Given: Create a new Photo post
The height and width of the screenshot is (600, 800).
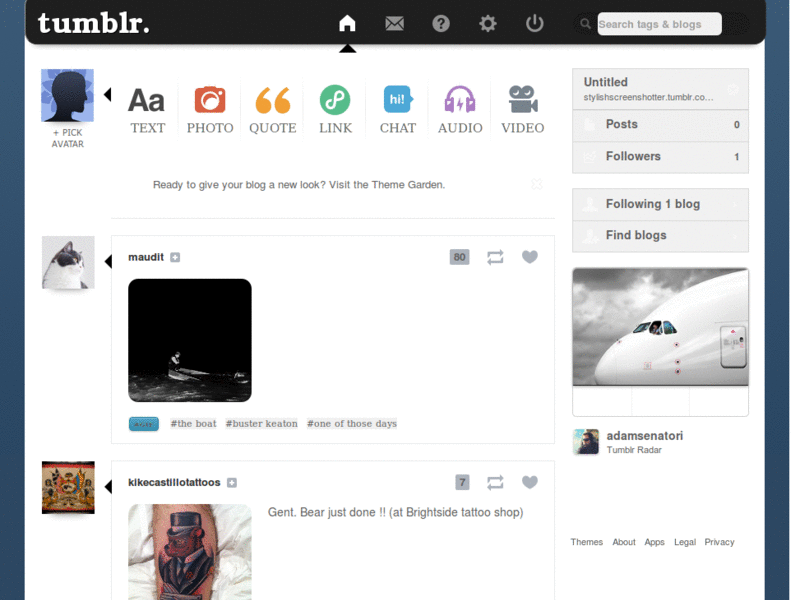Looking at the screenshot, I should [210, 110].
